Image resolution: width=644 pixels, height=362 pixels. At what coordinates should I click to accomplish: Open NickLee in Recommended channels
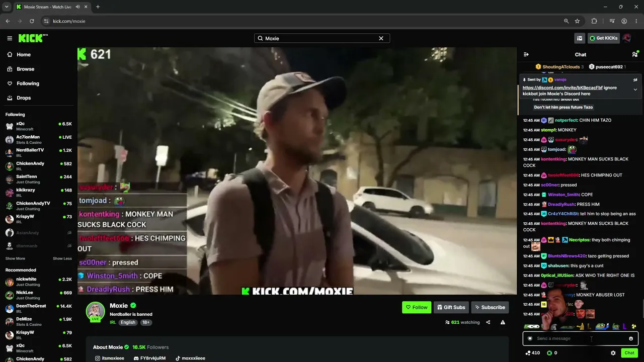pyautogui.click(x=38, y=295)
